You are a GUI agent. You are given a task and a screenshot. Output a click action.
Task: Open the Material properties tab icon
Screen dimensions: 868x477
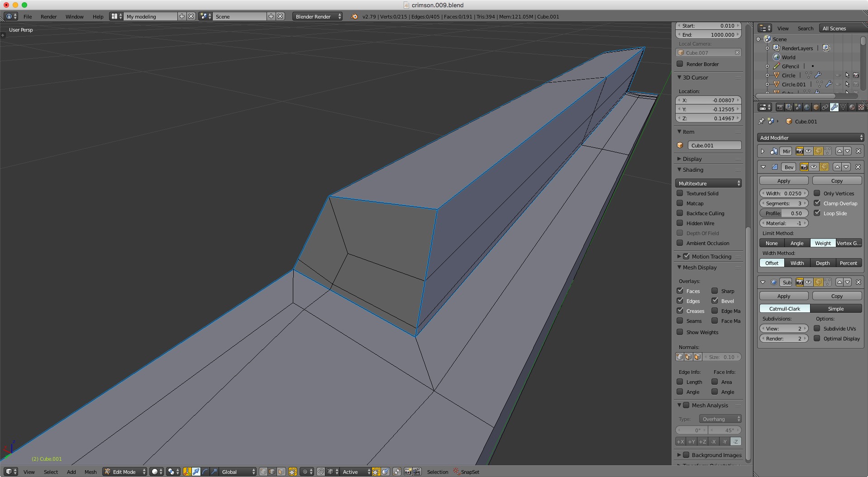[852, 107]
